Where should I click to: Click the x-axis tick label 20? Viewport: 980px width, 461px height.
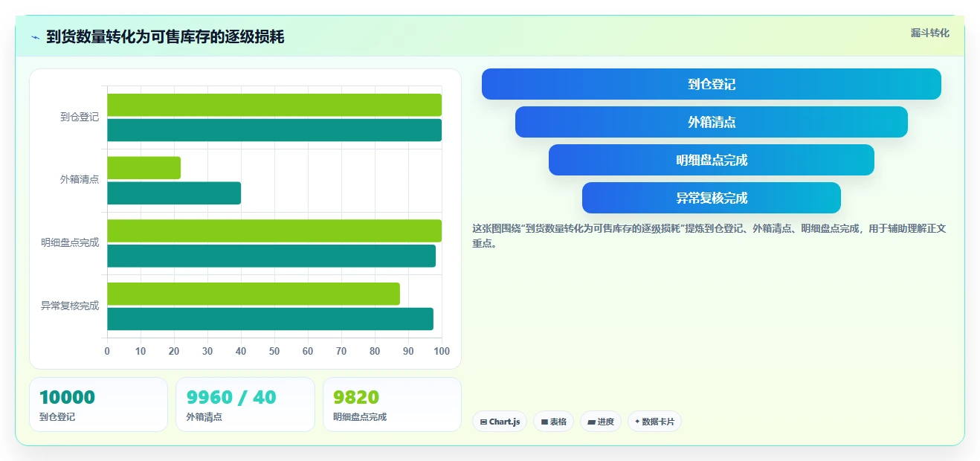click(x=174, y=351)
